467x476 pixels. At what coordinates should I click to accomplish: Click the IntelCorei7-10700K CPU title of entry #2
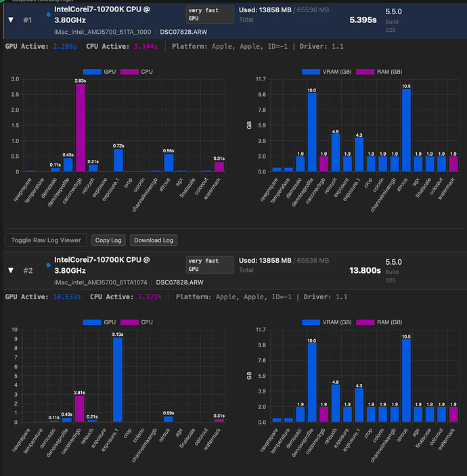click(x=102, y=265)
